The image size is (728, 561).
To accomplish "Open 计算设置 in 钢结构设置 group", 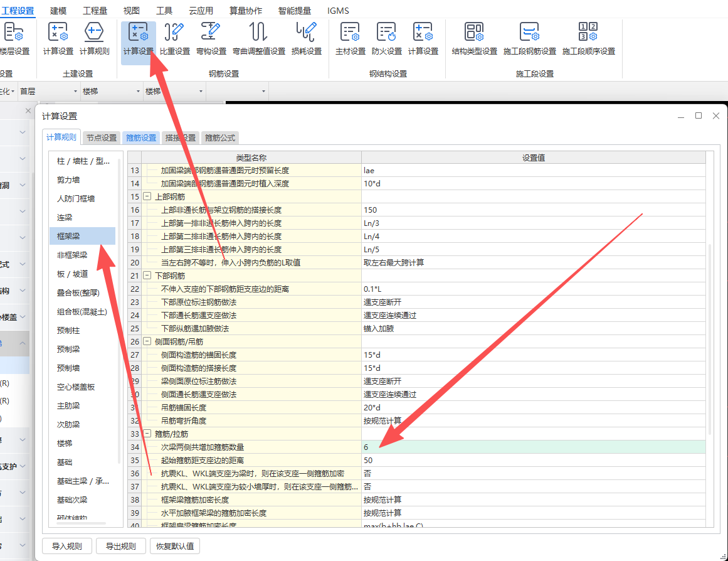I will tap(423, 39).
